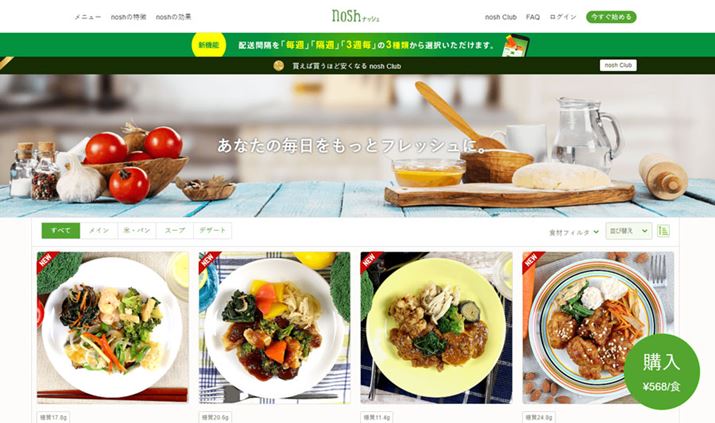Click the white nosh Club button in dark bar
Viewport: 715px width, 423px height.
point(618,65)
